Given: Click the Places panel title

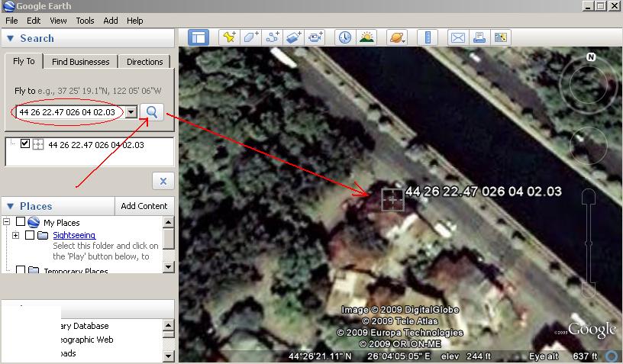Looking at the screenshot, I should point(36,206).
